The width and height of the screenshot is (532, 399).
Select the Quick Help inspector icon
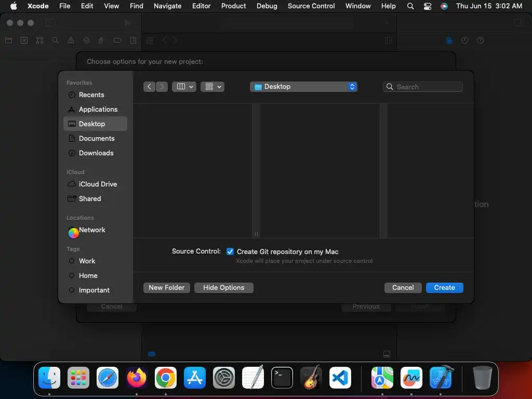[x=481, y=41]
